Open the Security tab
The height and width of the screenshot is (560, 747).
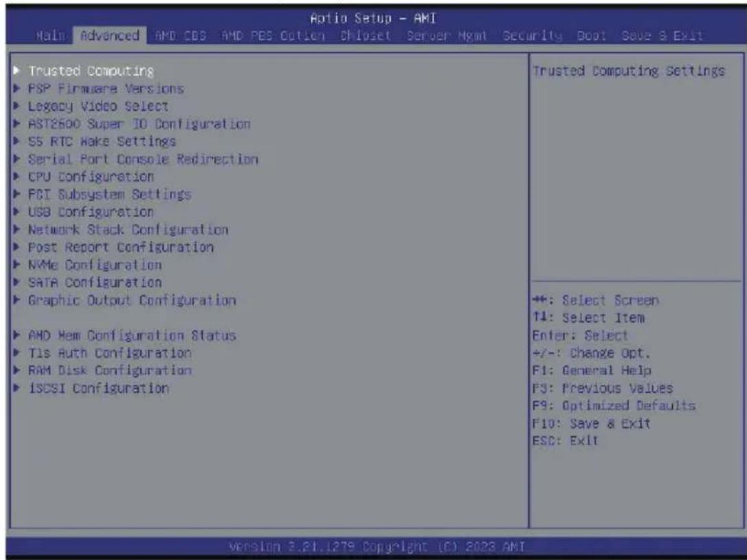[532, 36]
